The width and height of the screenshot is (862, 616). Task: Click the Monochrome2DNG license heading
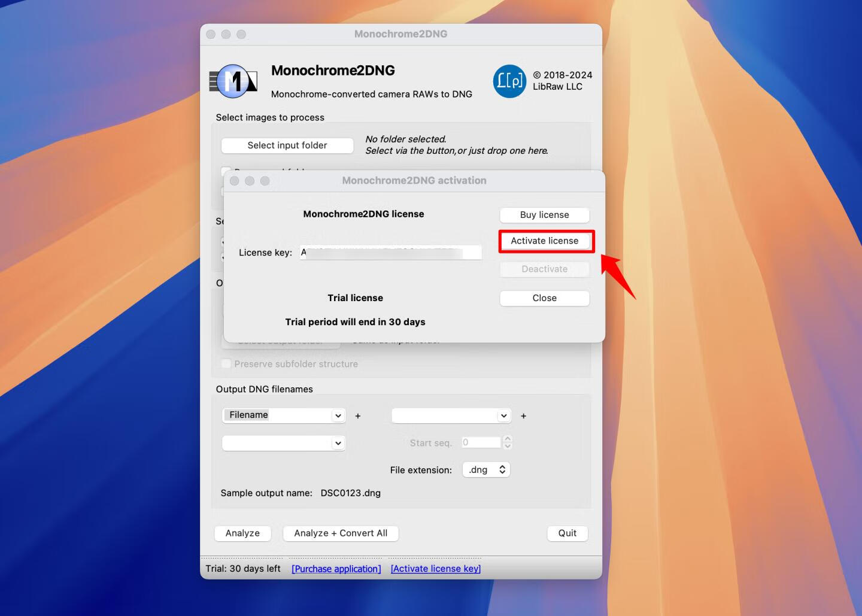point(363,214)
